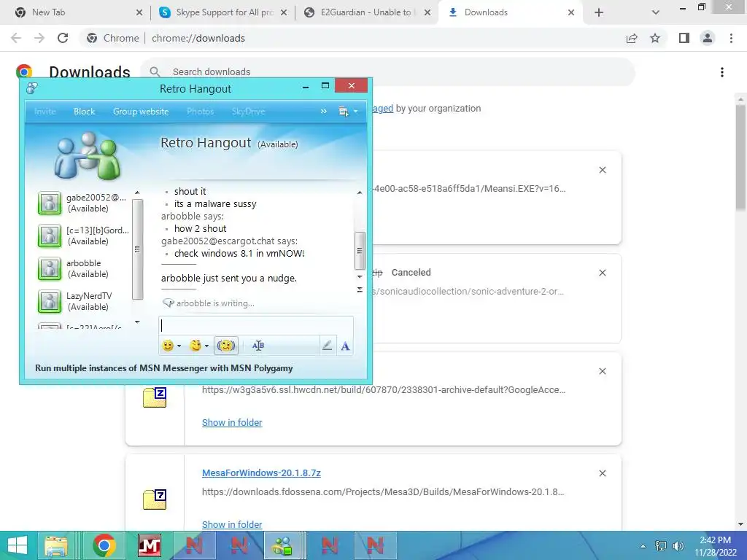Open smiley emoticon dropdown arrow

[179, 346]
